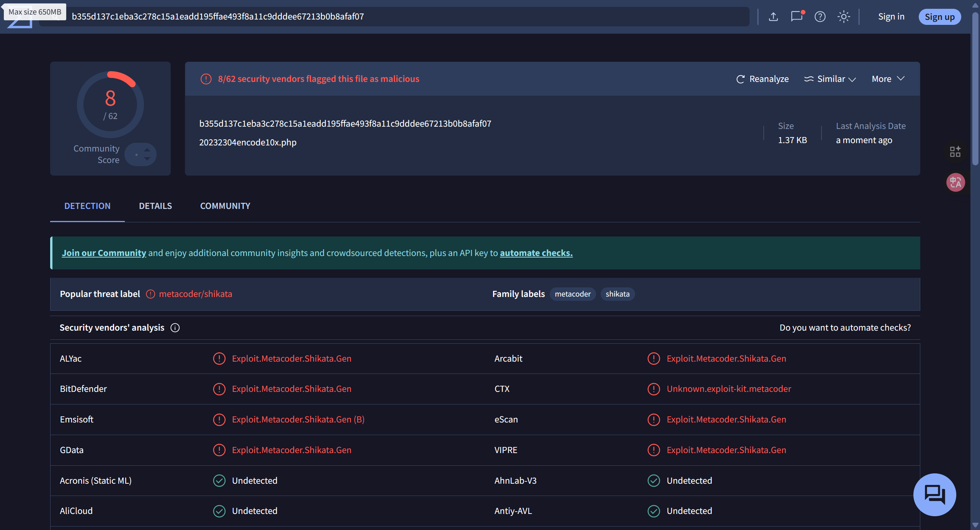This screenshot has width=980, height=530.
Task: Open the grid apps sidebar icon
Action: click(955, 152)
